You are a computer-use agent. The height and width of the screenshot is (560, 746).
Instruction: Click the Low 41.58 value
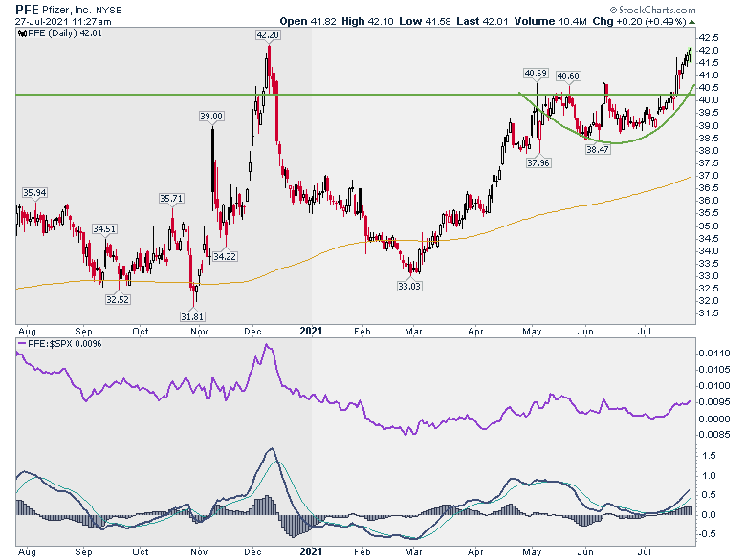coord(425,21)
